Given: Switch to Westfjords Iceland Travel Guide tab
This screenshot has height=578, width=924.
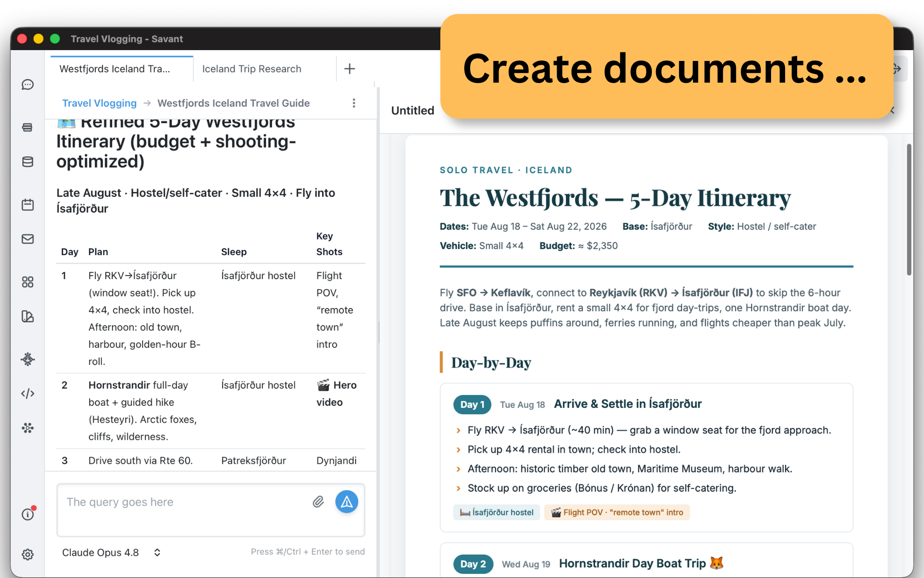Looking at the screenshot, I should coord(122,69).
